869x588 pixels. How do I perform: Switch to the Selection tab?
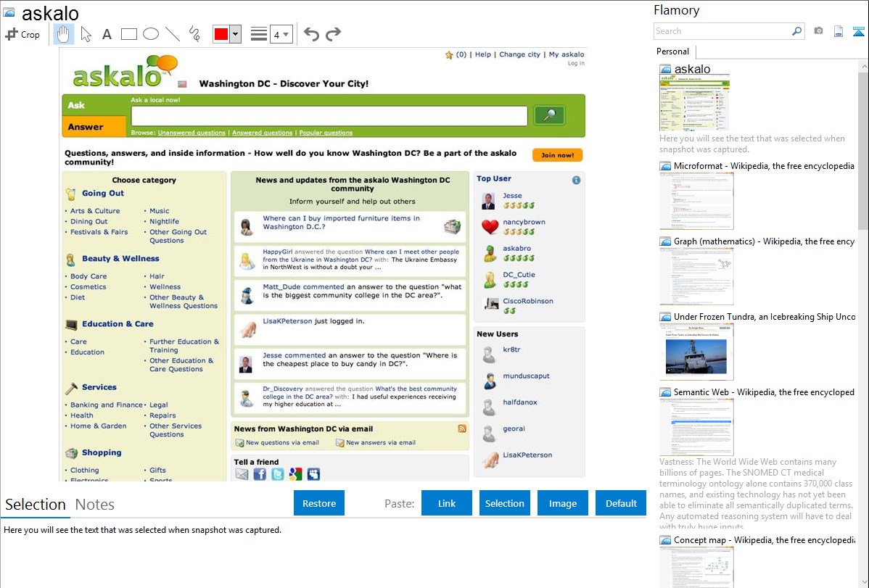pyautogui.click(x=36, y=505)
